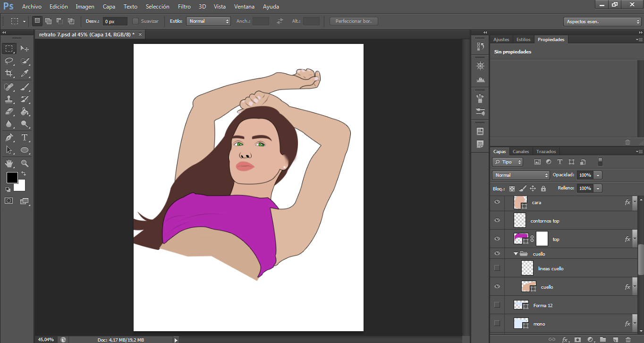The width and height of the screenshot is (644, 343).
Task: Select the Horizontal Type tool
Action: (25, 137)
